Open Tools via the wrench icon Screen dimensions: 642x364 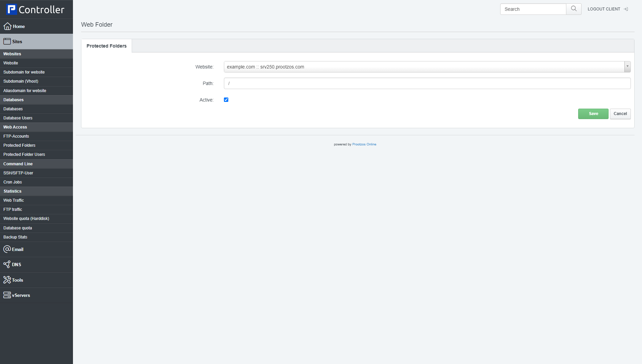point(7,280)
